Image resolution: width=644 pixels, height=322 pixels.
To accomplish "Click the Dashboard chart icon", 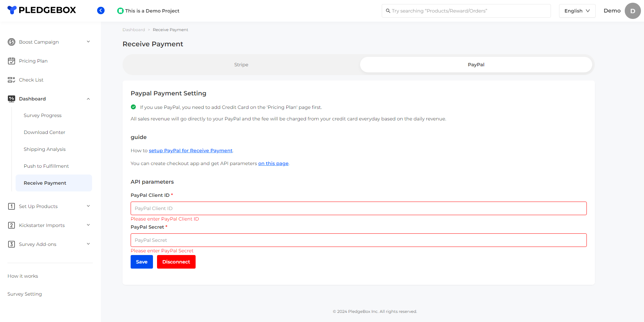I will coord(12,99).
